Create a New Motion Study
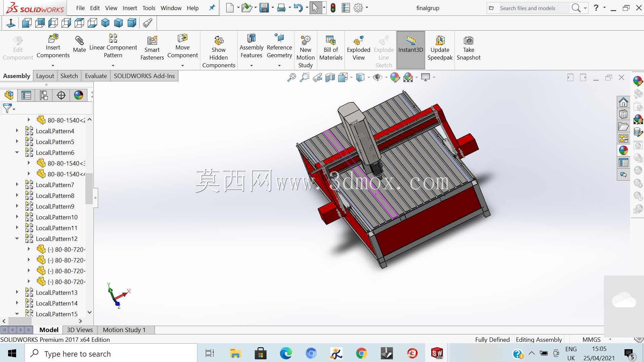This screenshot has width=644, height=362. coord(306,52)
